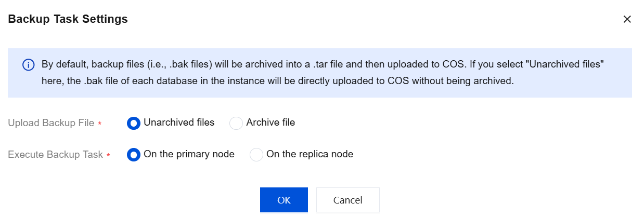Image resolution: width=644 pixels, height=217 pixels.
Task: Click the "Archive file" option label text
Action: pos(271,123)
